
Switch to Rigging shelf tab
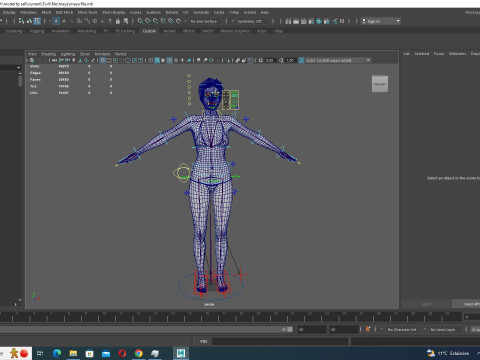[x=37, y=31]
